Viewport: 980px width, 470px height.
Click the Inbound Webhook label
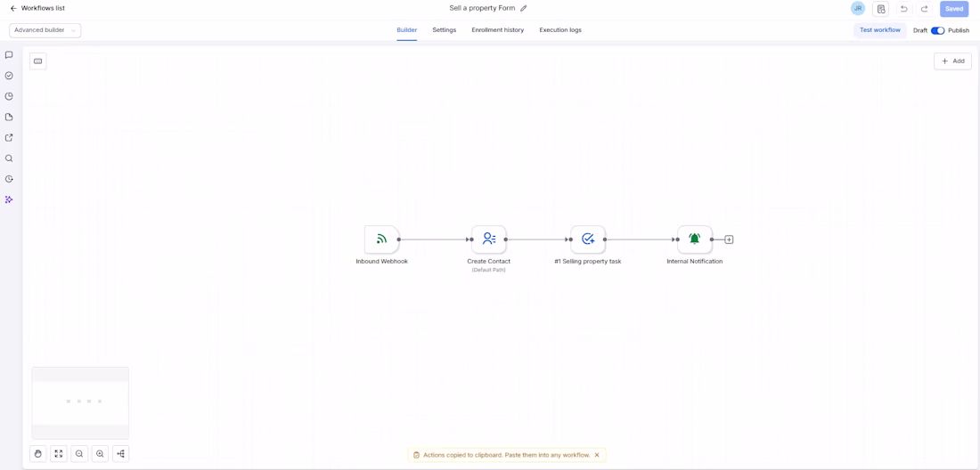[x=382, y=262]
